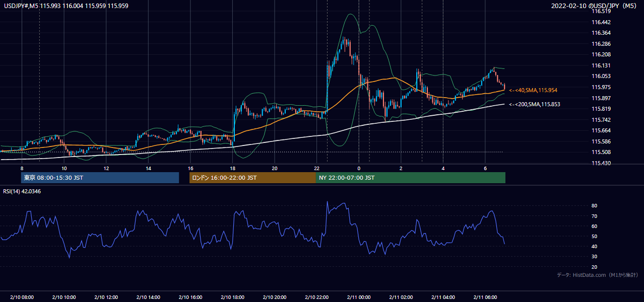Click hour tick 18 under the price chart
This screenshot has width=644, height=302.
click(232, 168)
